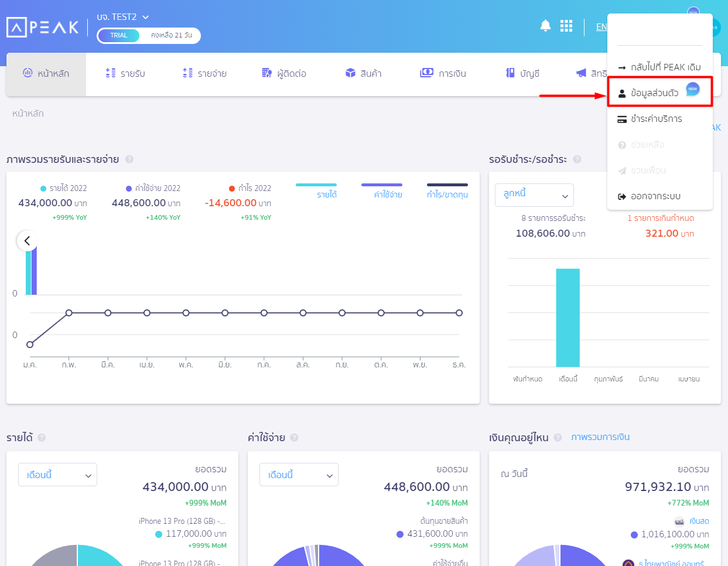
Task: Click the สินค้า product box icon
Action: coord(350,73)
